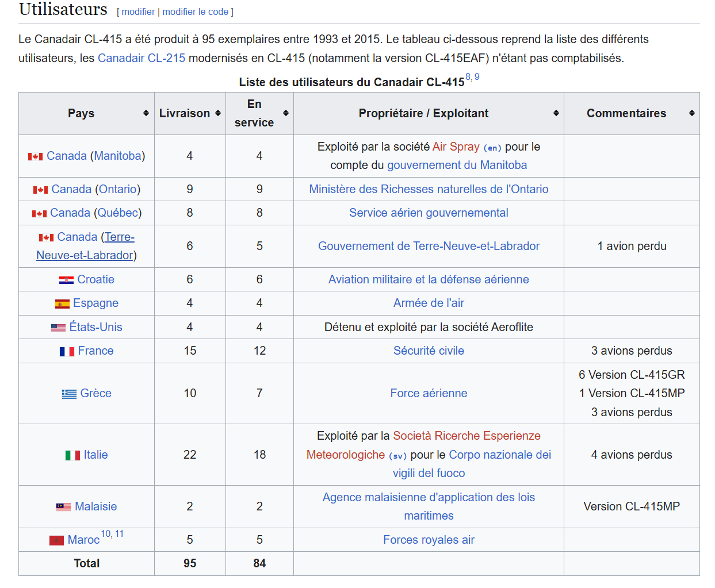Open the Ontario link
The height and width of the screenshot is (588, 715).
point(118,189)
